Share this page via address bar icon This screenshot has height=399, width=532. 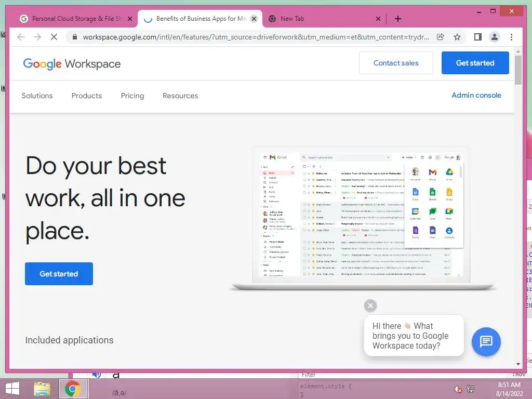[x=441, y=37]
